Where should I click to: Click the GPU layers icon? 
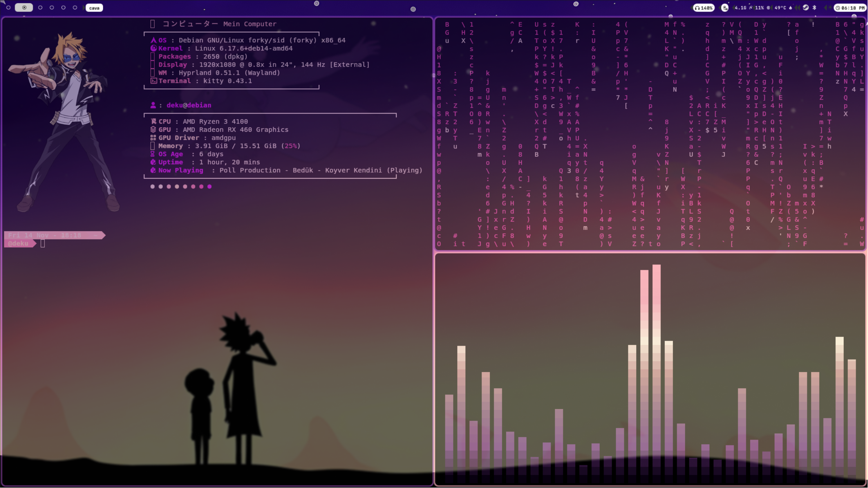coord(153,130)
